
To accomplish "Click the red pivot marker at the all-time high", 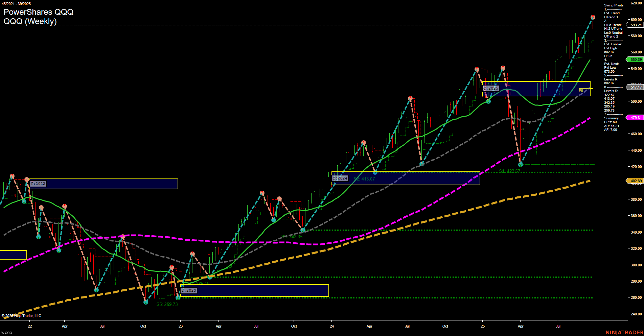I will point(592,17).
